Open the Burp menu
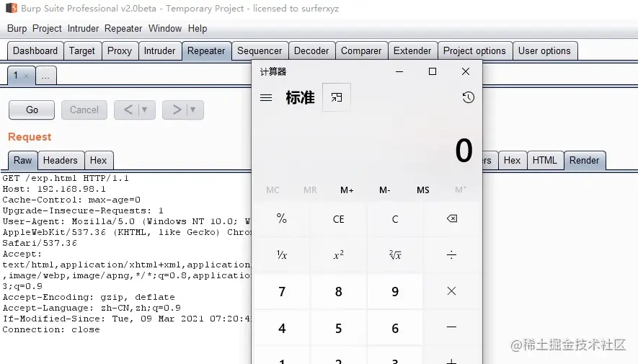Image resolution: width=638 pixels, height=364 pixels. click(x=17, y=28)
